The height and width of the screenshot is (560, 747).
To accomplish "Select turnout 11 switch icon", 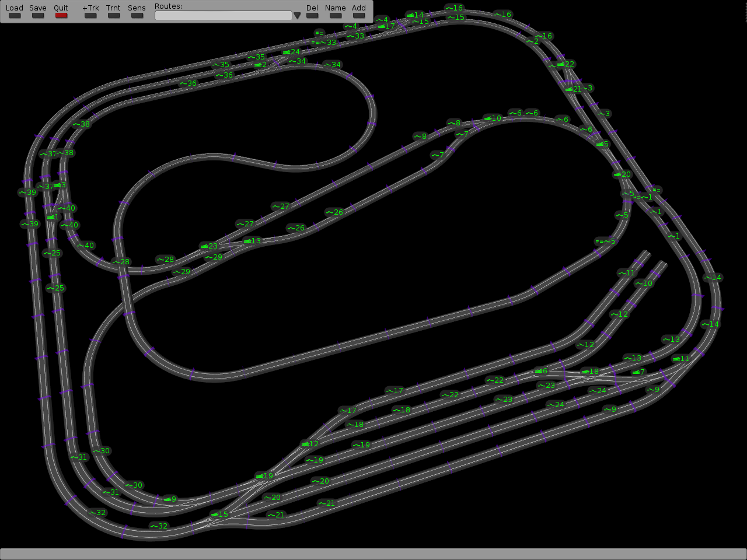I will point(676,359).
